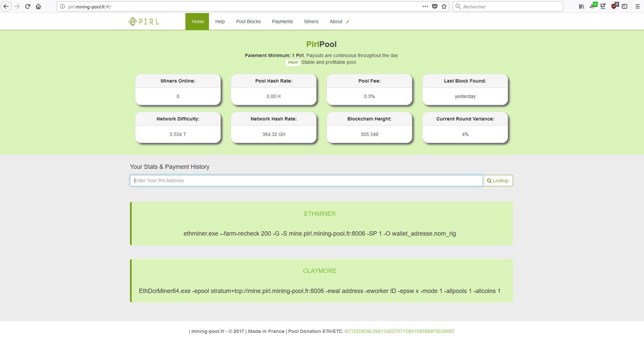The width and height of the screenshot is (644, 342).
Task: Open the page actions three-dot menu
Action: (425, 6)
